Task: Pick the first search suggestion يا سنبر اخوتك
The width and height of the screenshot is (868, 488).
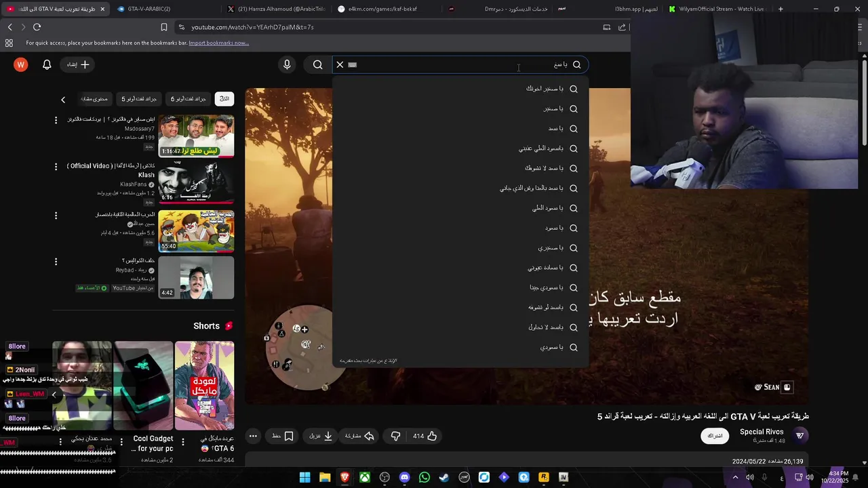Action: tap(461, 89)
